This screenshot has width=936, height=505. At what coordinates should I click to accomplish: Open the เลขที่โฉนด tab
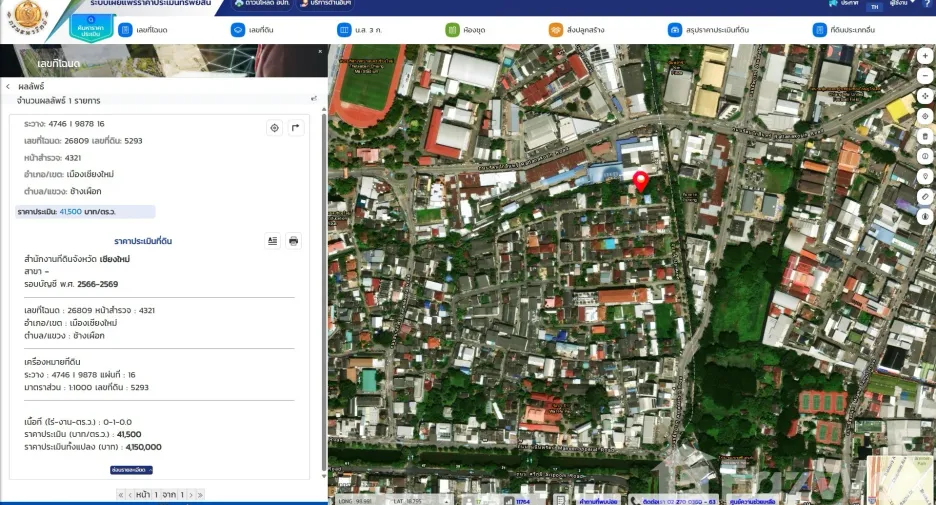coord(143,30)
